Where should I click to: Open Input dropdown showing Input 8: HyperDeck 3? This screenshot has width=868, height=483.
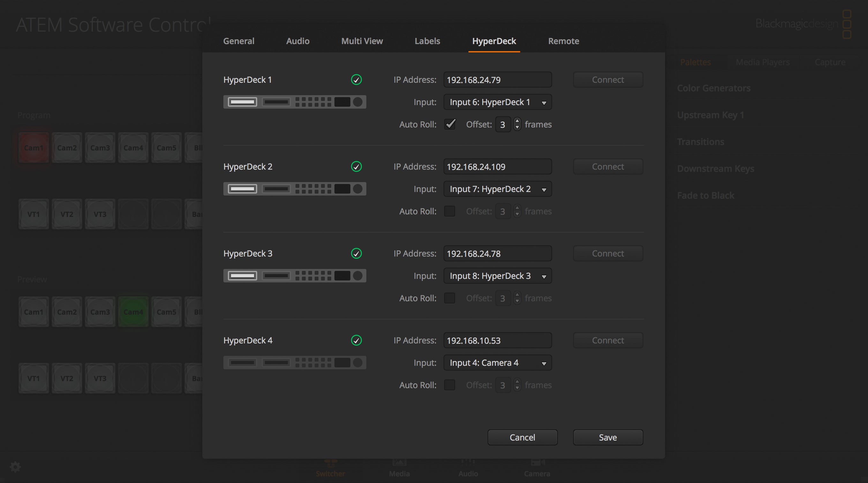[498, 276]
